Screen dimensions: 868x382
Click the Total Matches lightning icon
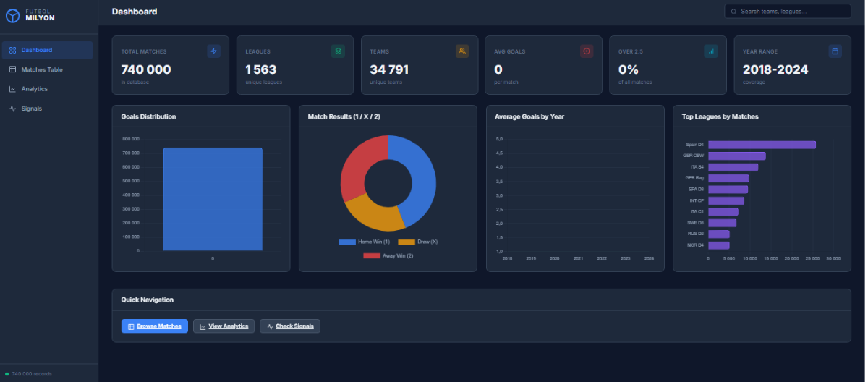[x=213, y=51]
